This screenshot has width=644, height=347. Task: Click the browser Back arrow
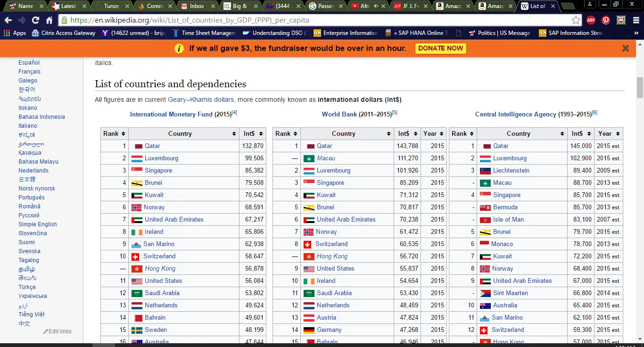[x=8, y=20]
